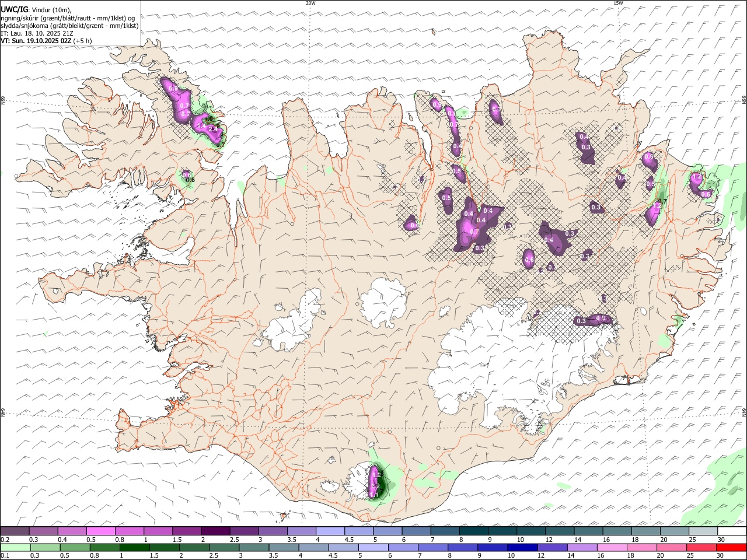Pick lower legend violet swatch at 12
The height and width of the screenshot is (560, 747).
click(x=552, y=547)
